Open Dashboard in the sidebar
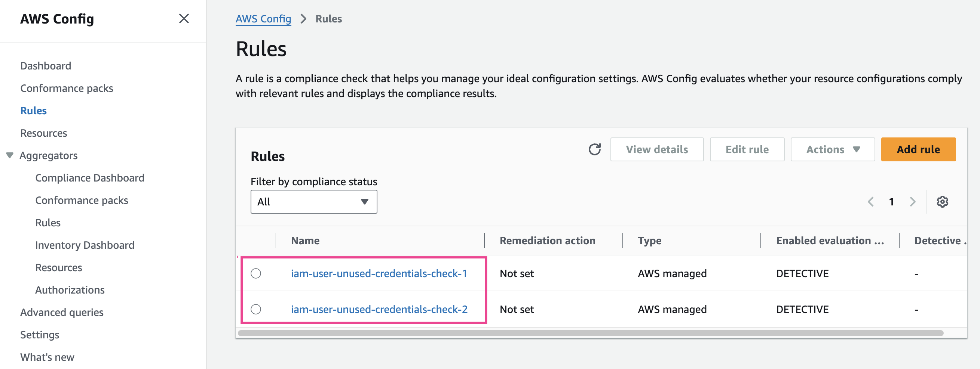Viewport: 980px width, 369px height. tap(46, 66)
